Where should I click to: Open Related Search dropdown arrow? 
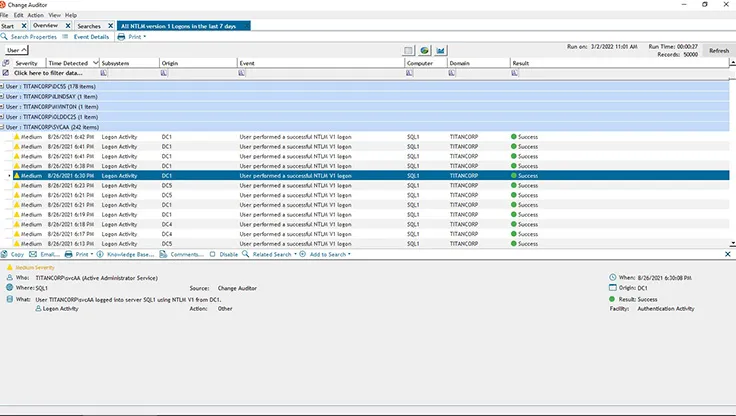coord(295,254)
